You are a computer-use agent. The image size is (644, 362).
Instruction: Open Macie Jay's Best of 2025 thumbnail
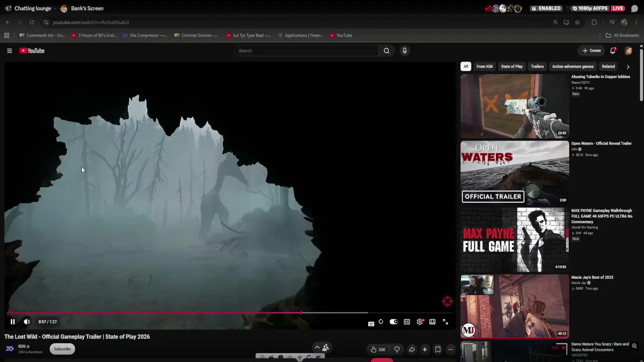[x=515, y=306]
